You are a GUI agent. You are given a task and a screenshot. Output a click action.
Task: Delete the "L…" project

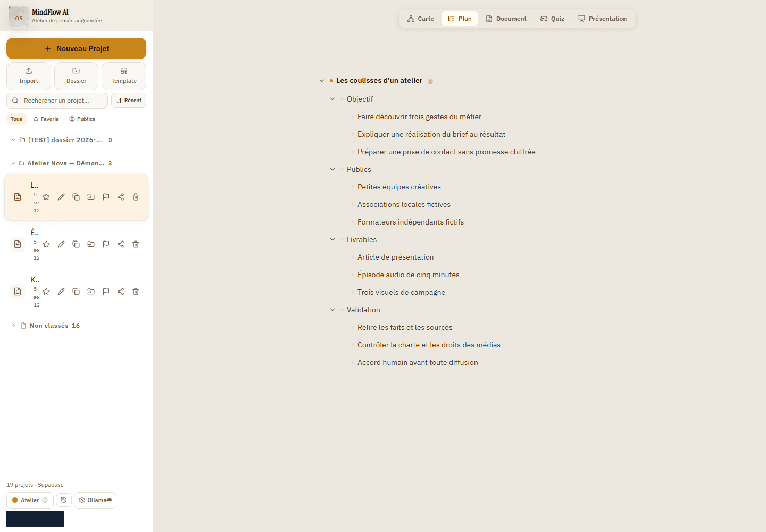click(x=136, y=197)
